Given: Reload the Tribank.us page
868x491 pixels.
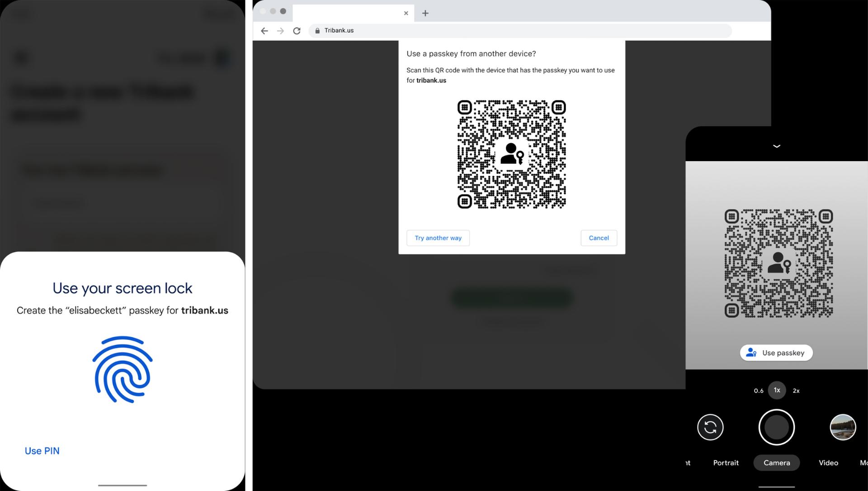Looking at the screenshot, I should [x=297, y=31].
